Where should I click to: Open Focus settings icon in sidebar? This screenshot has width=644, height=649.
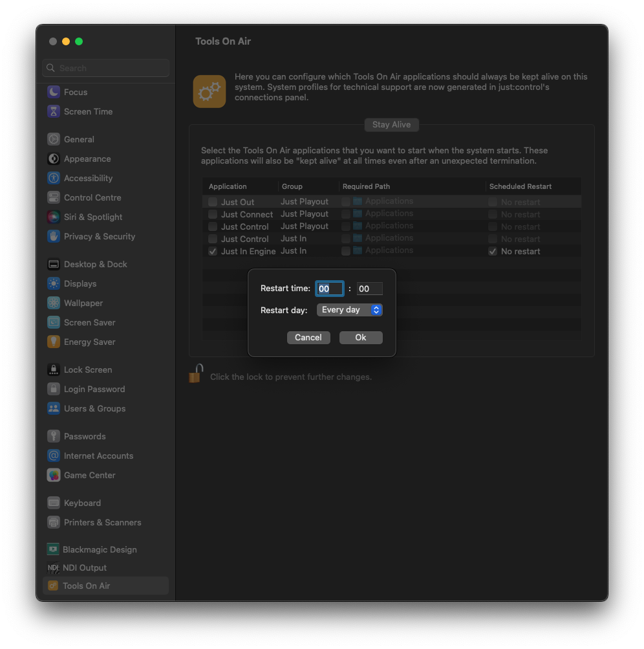54,92
